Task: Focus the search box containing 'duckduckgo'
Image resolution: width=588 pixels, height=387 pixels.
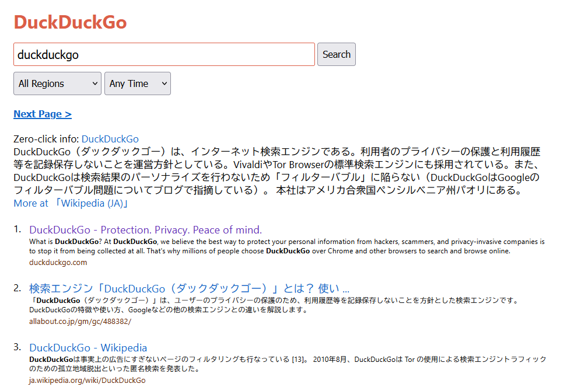Action: pyautogui.click(x=164, y=54)
